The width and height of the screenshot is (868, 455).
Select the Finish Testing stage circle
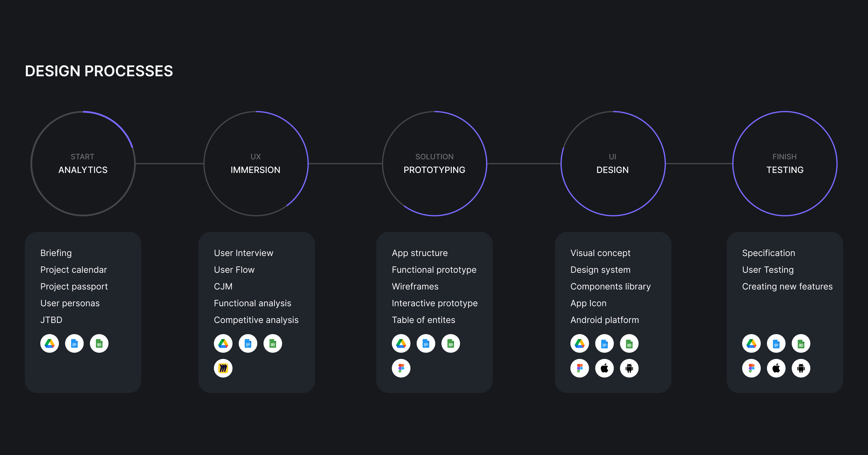point(785,164)
